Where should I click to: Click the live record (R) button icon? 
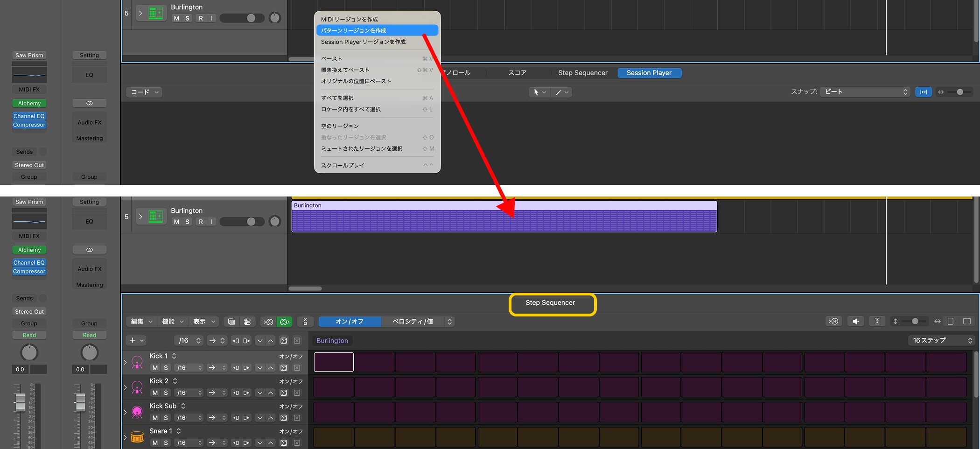click(833, 321)
